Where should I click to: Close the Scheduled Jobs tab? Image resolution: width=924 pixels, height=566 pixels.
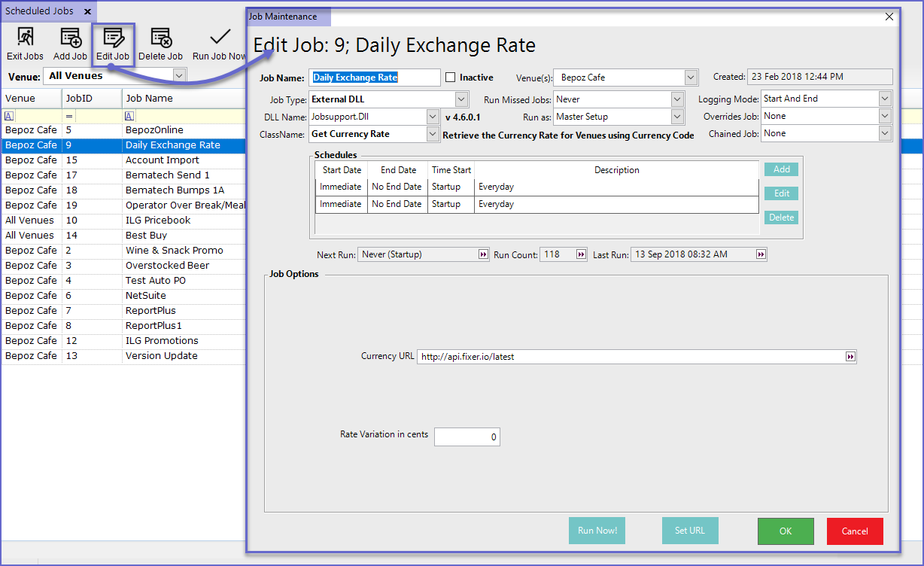[x=87, y=12]
